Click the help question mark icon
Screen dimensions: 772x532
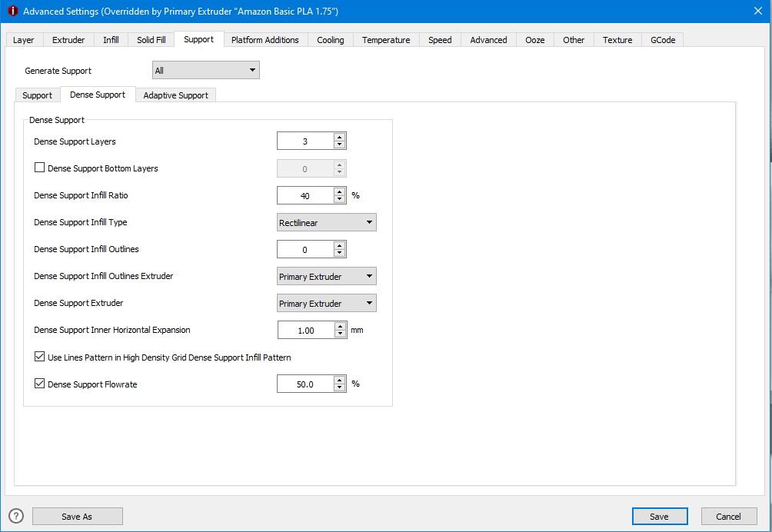pos(16,516)
